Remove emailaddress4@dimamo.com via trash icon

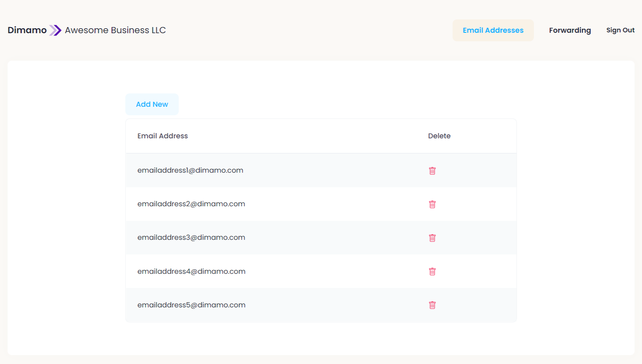(x=432, y=271)
